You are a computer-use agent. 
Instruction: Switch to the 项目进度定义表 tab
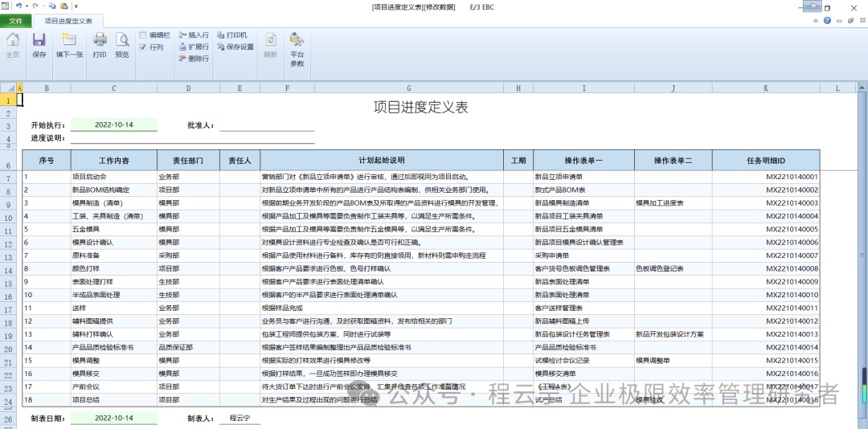(68, 21)
